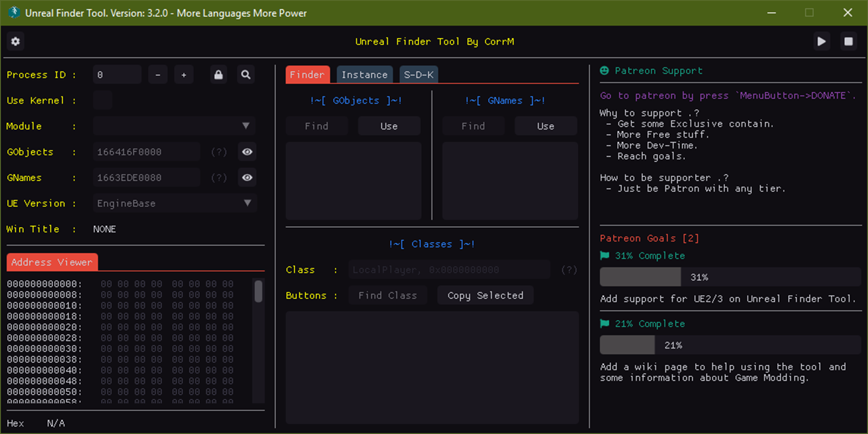Decrease Process ID with minus button
The image size is (868, 434).
coord(157,75)
